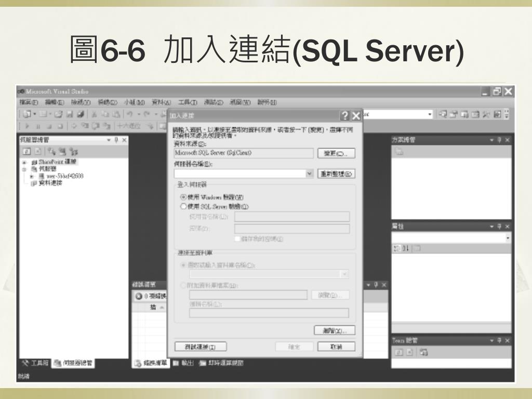The height and width of the screenshot is (399, 532).
Task: Switch to the 輸出 tab
Action: coord(183,363)
